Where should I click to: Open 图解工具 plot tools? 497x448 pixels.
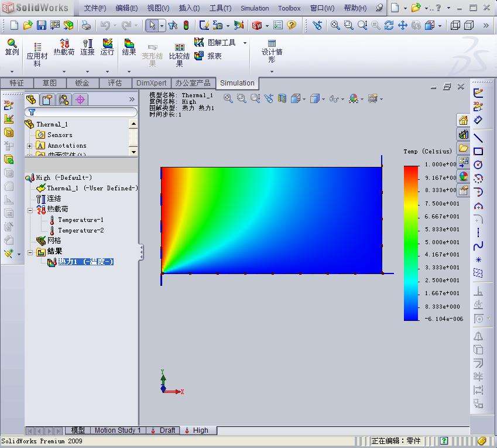tap(215, 42)
